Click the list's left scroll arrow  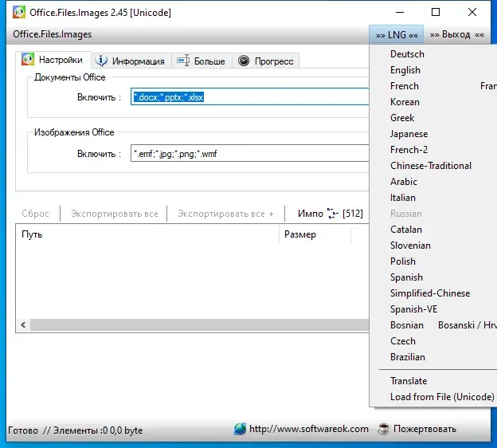pyautogui.click(x=23, y=325)
